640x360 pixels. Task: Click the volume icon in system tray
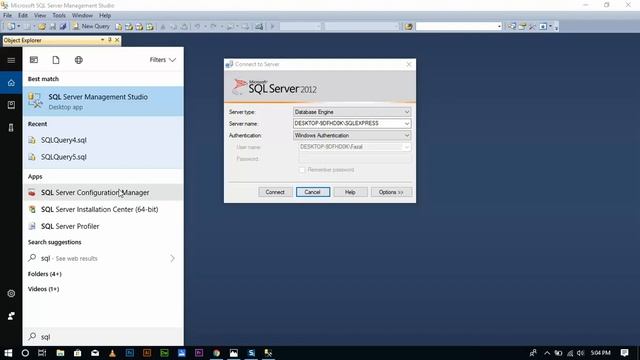point(580,353)
